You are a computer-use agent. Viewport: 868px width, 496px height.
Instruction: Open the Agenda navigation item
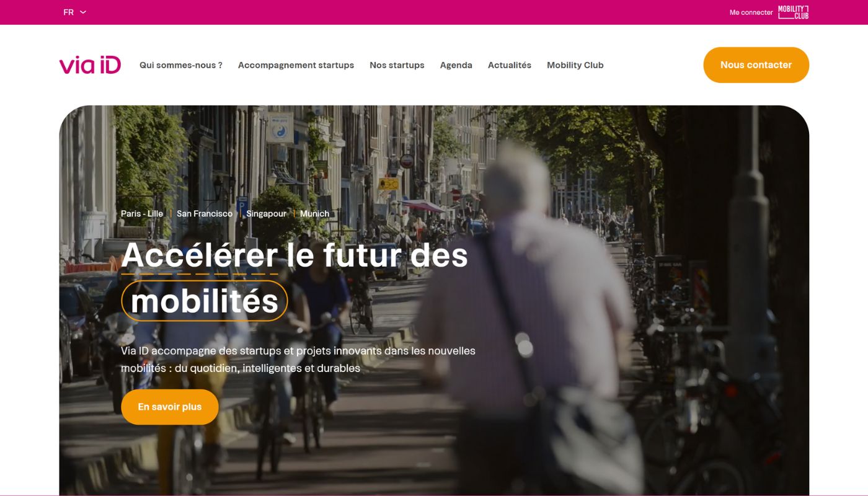pos(456,65)
